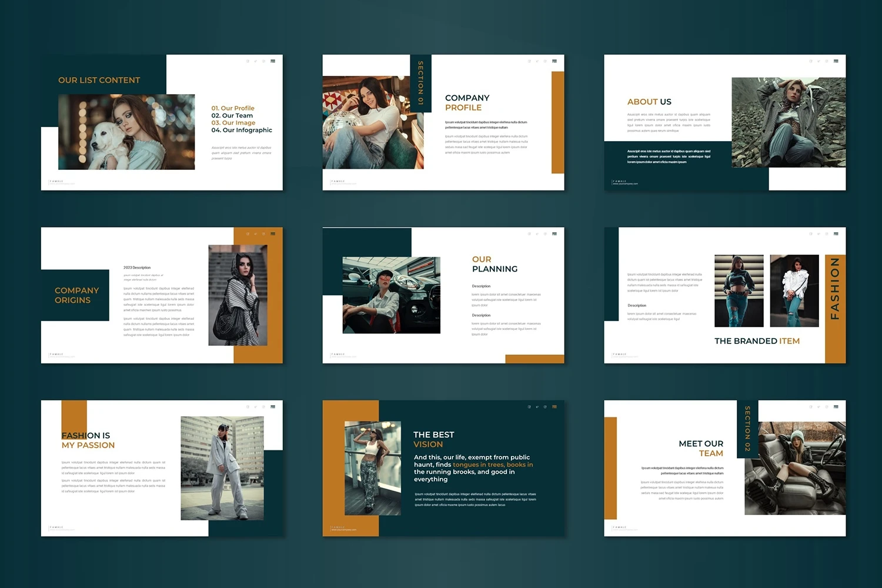882x588 pixels.
Task: Open the menu icon on About Us slide
Action: (x=836, y=61)
